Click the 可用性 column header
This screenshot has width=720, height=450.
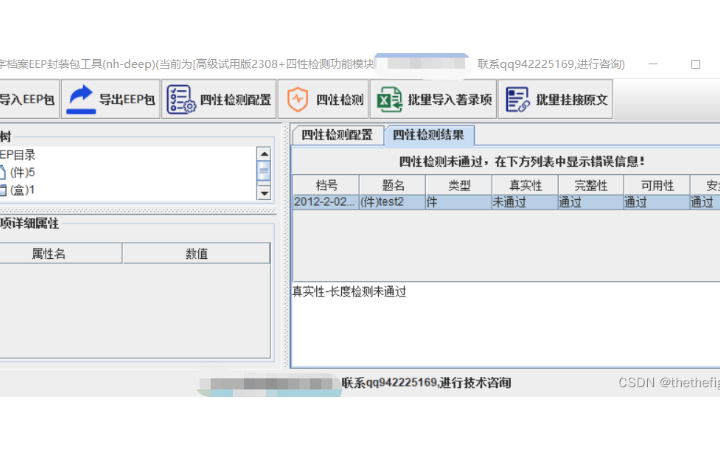[x=657, y=185]
